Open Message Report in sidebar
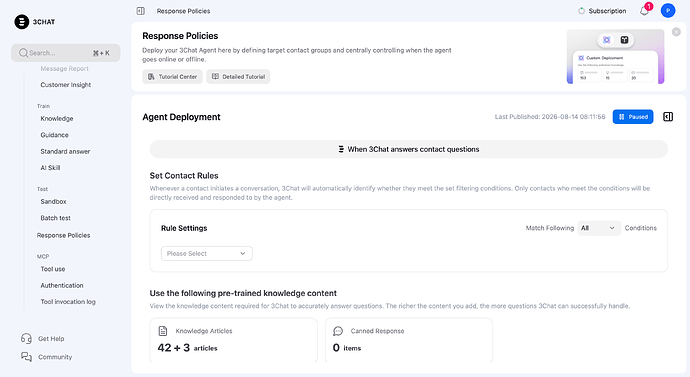 pyautogui.click(x=64, y=69)
